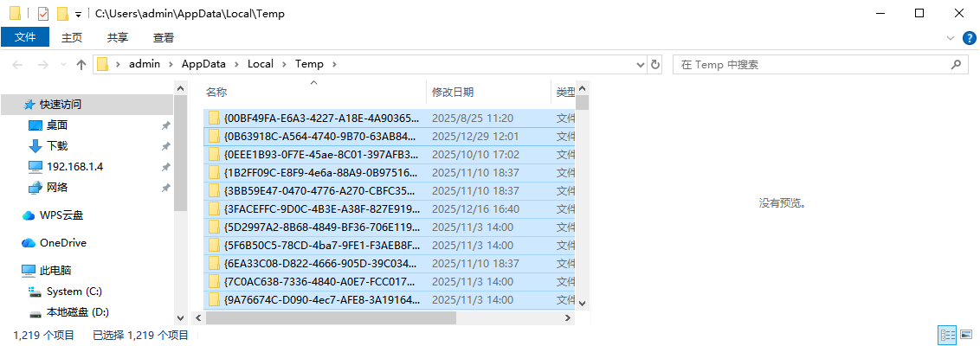Click the Local breadcrumb segment

pos(260,64)
